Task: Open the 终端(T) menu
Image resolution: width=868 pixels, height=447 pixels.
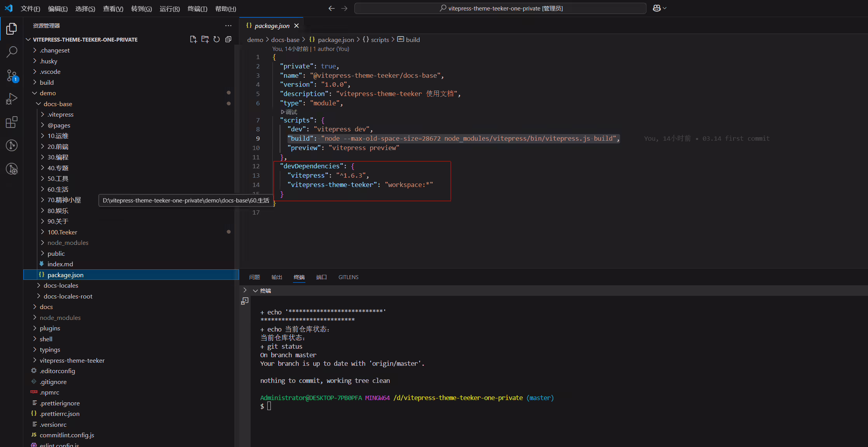Action: 197,9
